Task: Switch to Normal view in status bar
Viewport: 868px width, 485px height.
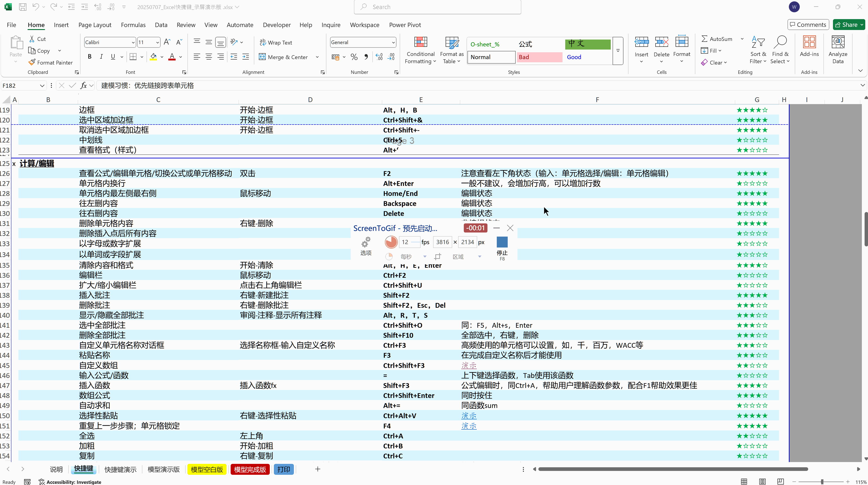Action: (744, 482)
